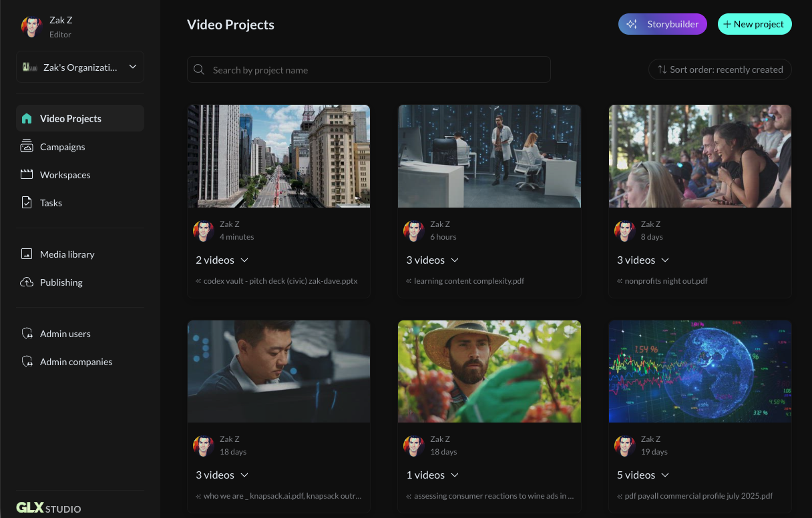Change the sort order: recently created
The image size is (812, 518).
(x=720, y=69)
